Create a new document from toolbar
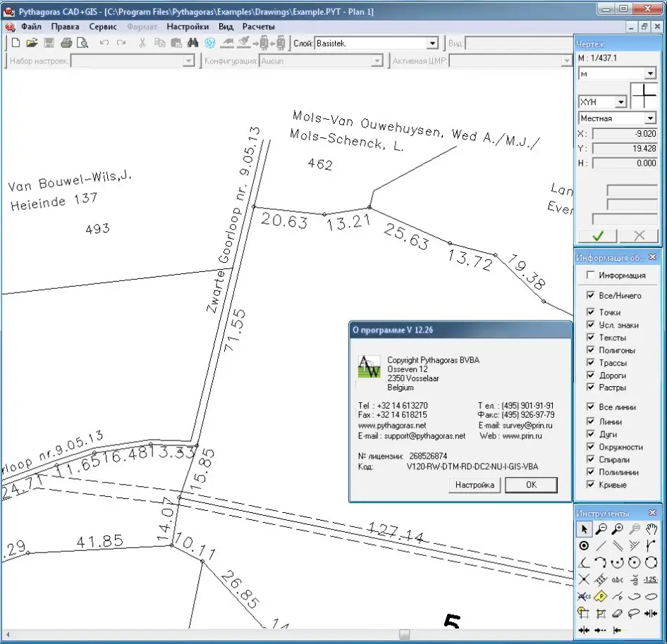Viewport: 667px width, 644px height. tap(16, 42)
